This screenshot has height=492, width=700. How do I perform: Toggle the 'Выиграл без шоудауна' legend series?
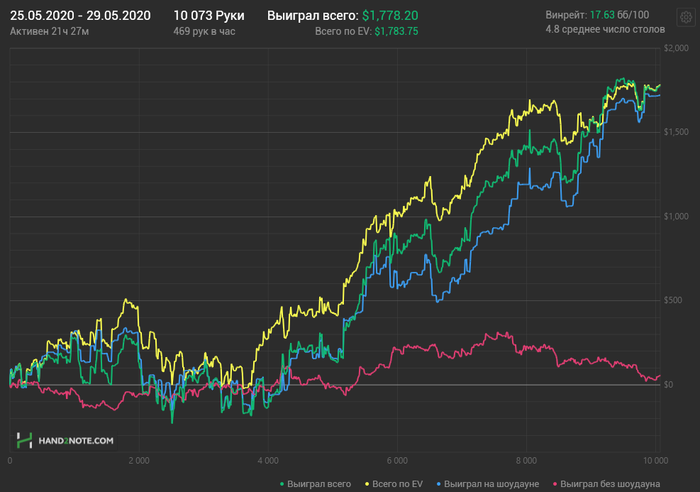click(606, 484)
